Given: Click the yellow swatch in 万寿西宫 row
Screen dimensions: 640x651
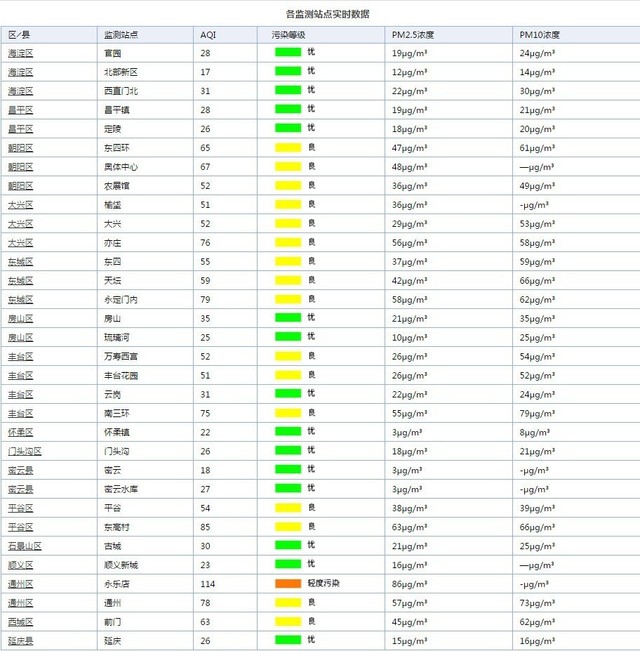Looking at the screenshot, I should pyautogui.click(x=288, y=356).
